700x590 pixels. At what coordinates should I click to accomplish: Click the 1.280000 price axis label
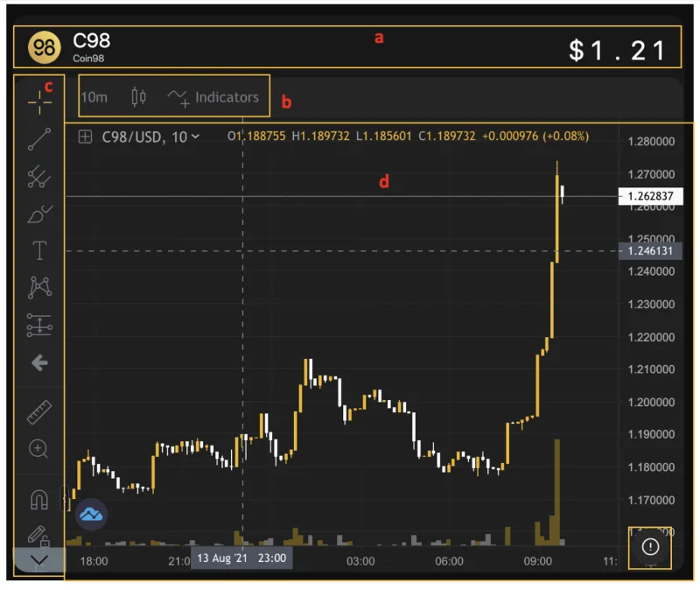(x=651, y=142)
